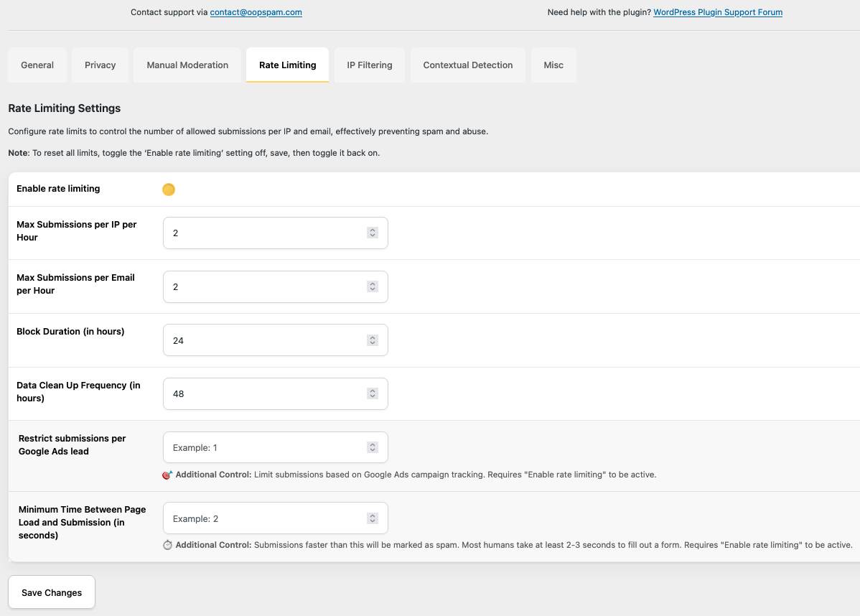The image size is (860, 616).
Task: Click into the Block Duration input field
Action: pos(266,340)
